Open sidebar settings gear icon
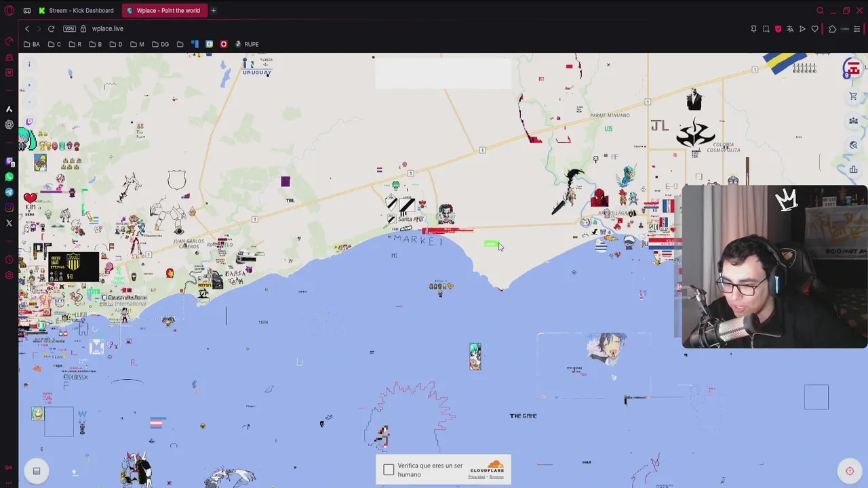868x488 pixels. point(9,275)
